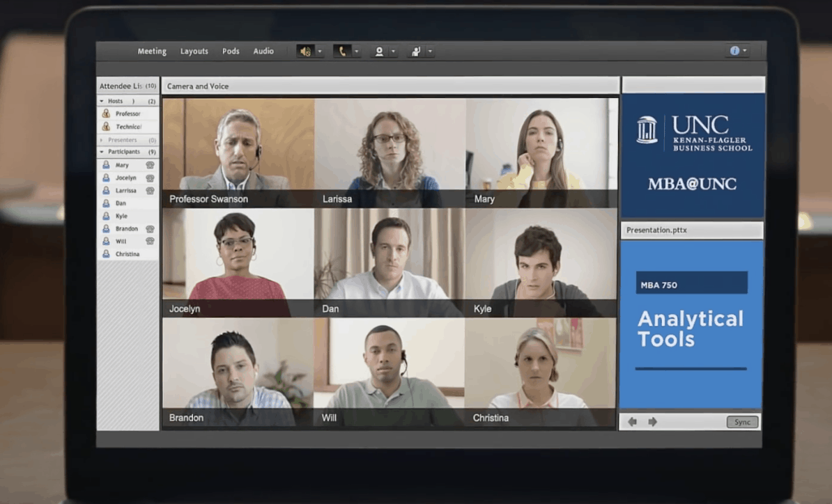Click the Analytical Tools slide
This screenshot has width=832, height=504.
pos(691,324)
